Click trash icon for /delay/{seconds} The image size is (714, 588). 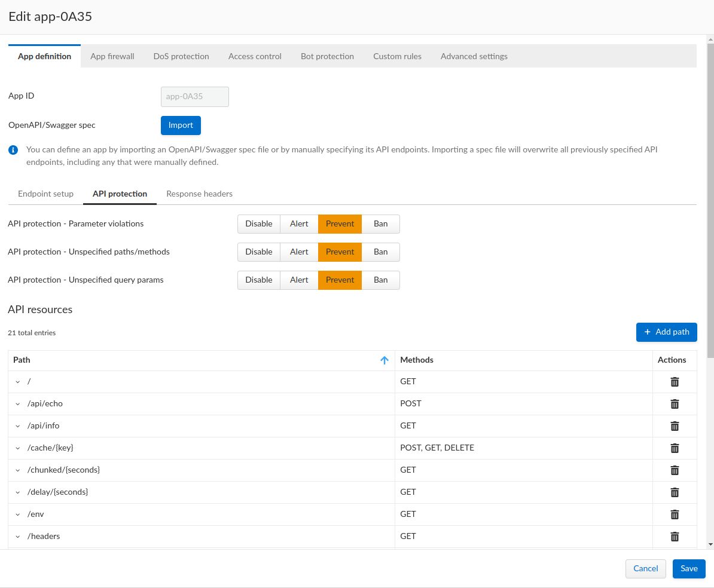tap(675, 492)
